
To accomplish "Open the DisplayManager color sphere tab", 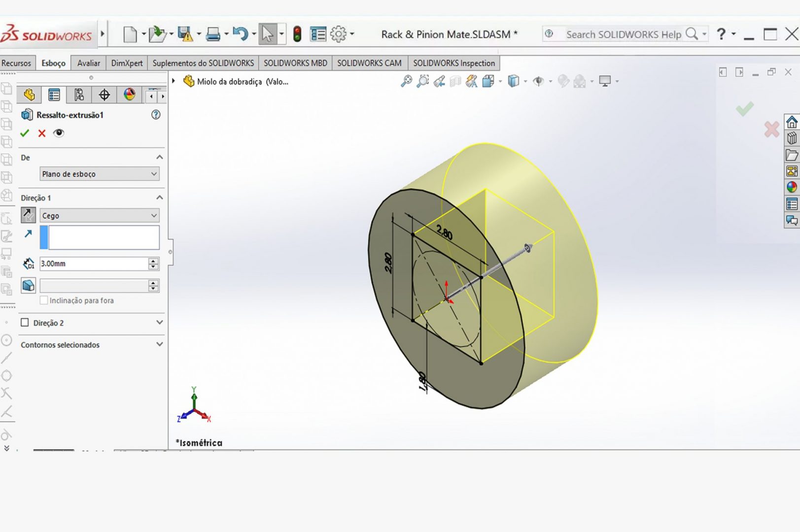I will click(x=130, y=95).
